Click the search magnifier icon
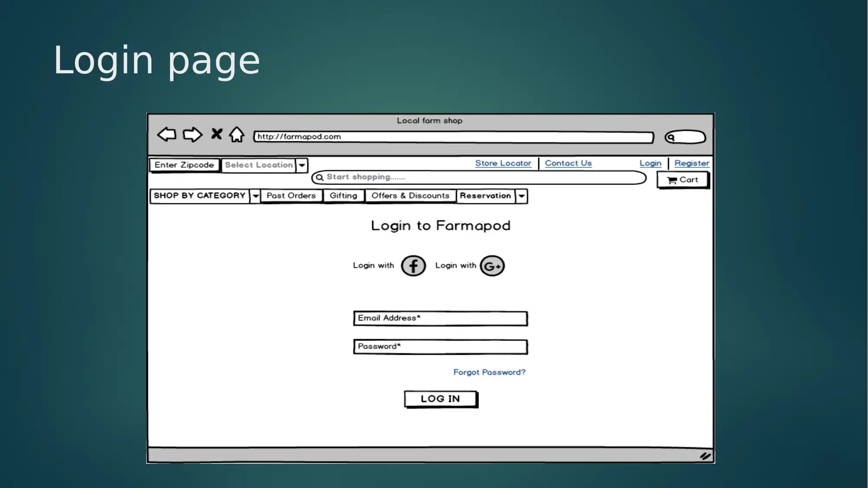 coord(320,177)
